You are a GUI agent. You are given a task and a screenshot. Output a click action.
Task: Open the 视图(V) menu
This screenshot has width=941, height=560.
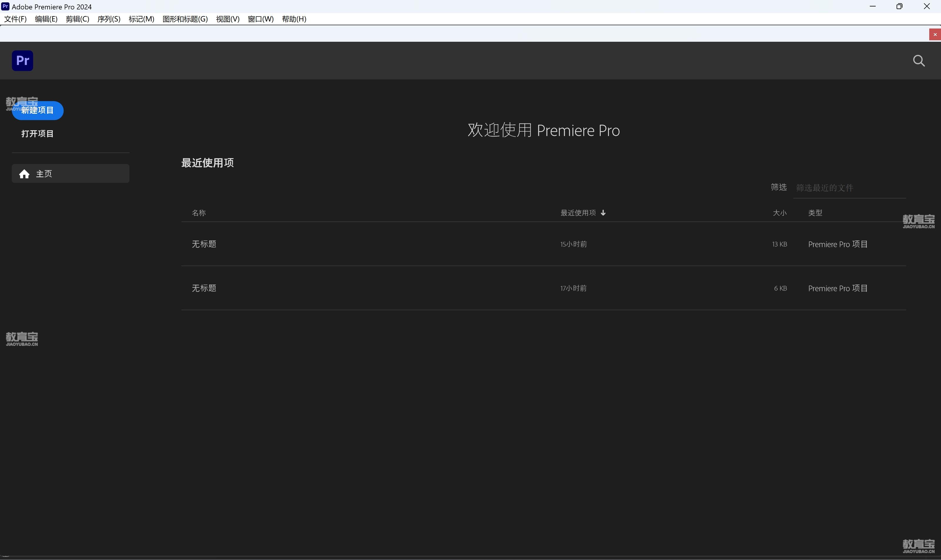coord(228,19)
